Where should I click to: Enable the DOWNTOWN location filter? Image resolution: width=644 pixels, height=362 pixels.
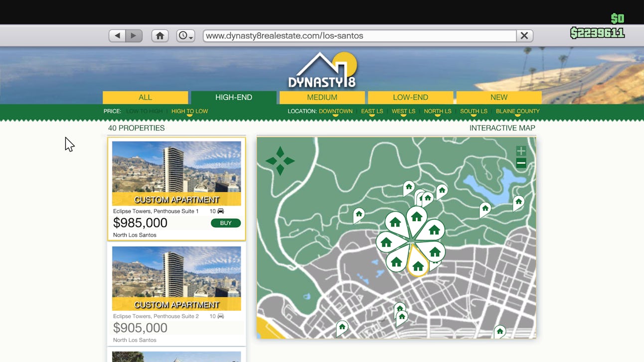tap(335, 111)
